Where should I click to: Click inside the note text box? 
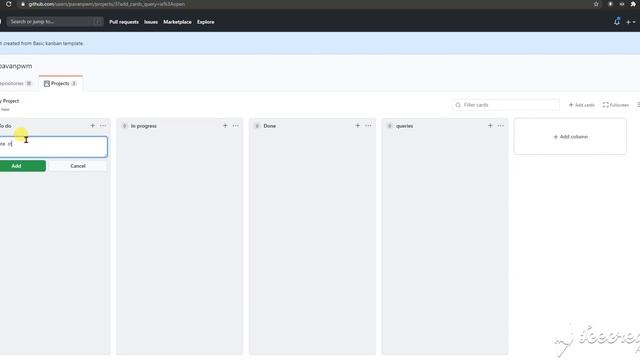click(53, 147)
